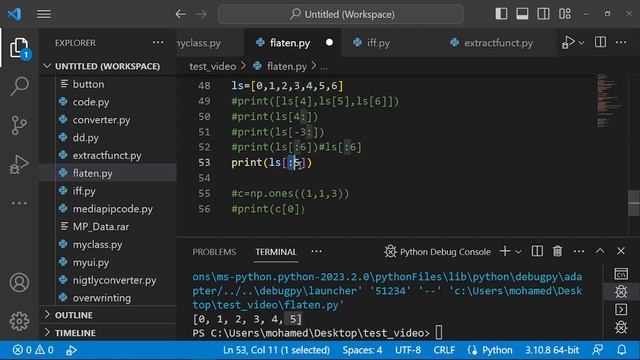Switch to PROBLEMS panel tab
Screen dimensions: 640x360
pyautogui.click(x=214, y=252)
